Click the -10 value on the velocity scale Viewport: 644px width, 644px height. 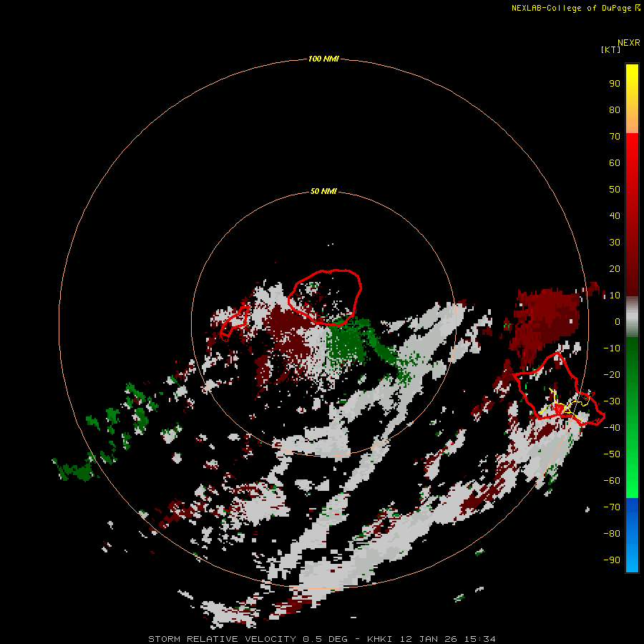(x=612, y=348)
